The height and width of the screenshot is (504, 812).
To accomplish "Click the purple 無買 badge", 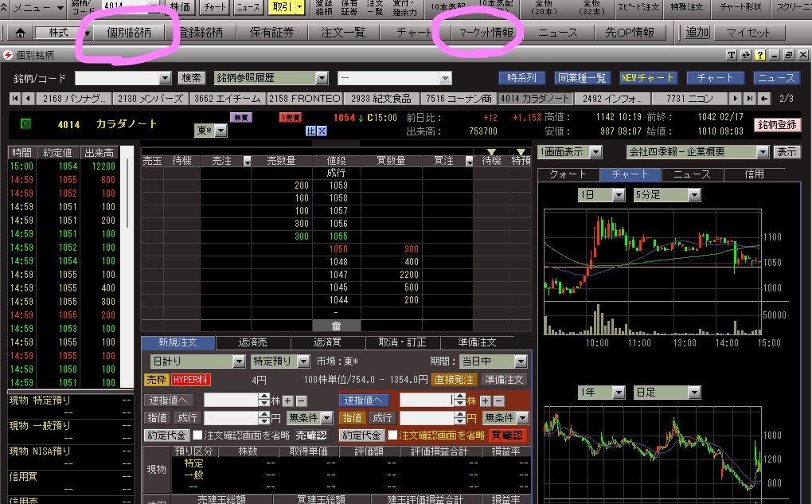I will pos(240,118).
